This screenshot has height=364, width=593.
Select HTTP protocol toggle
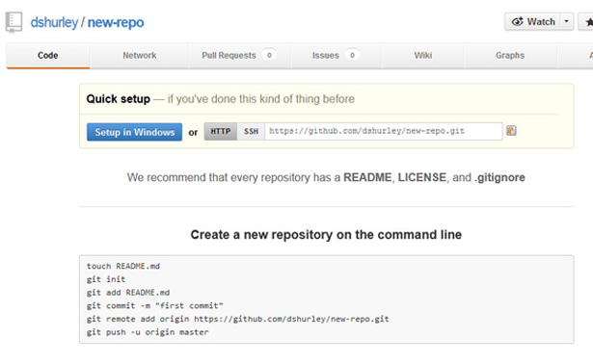[x=221, y=131]
